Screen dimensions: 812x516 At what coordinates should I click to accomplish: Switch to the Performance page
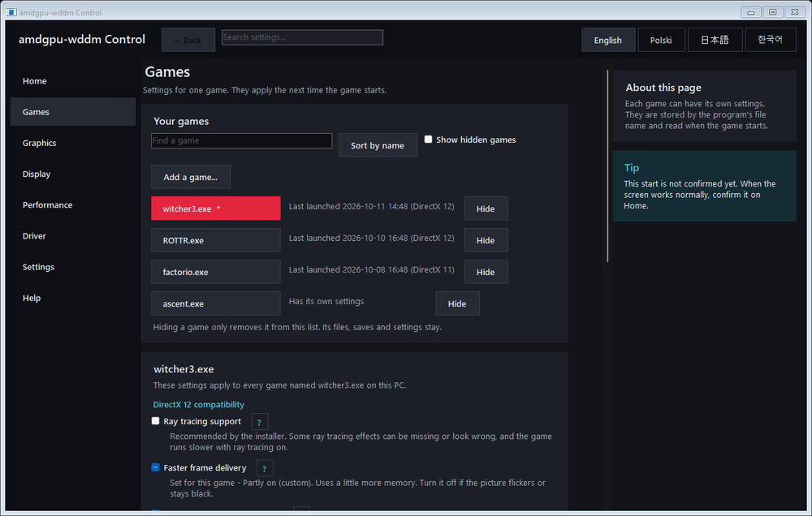click(x=73, y=205)
